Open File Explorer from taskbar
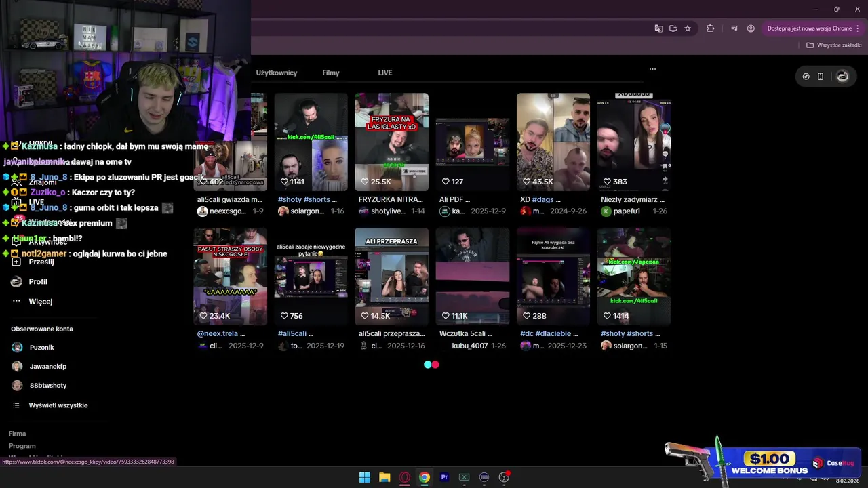868x488 pixels. click(384, 477)
